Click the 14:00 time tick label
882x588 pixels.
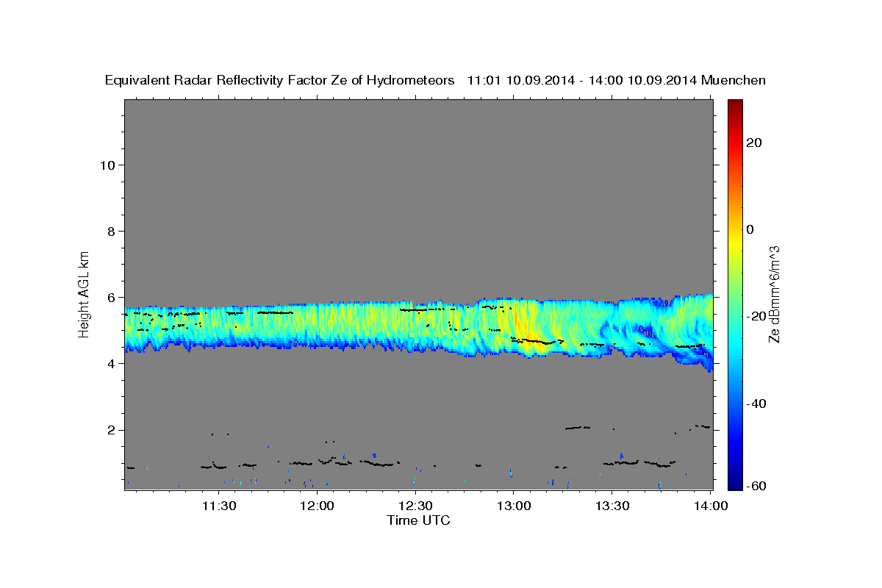click(x=710, y=506)
